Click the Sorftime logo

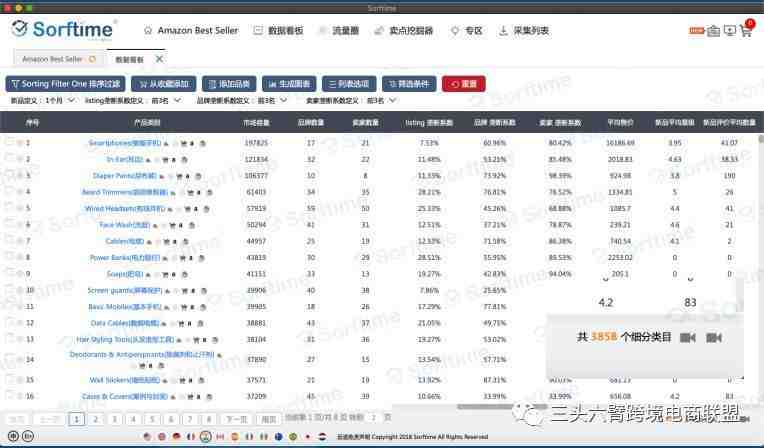point(63,29)
